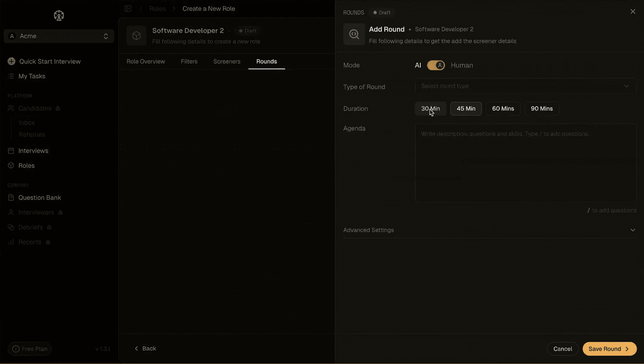
Task: Toggle the AI/Human mode switch
Action: 436,65
